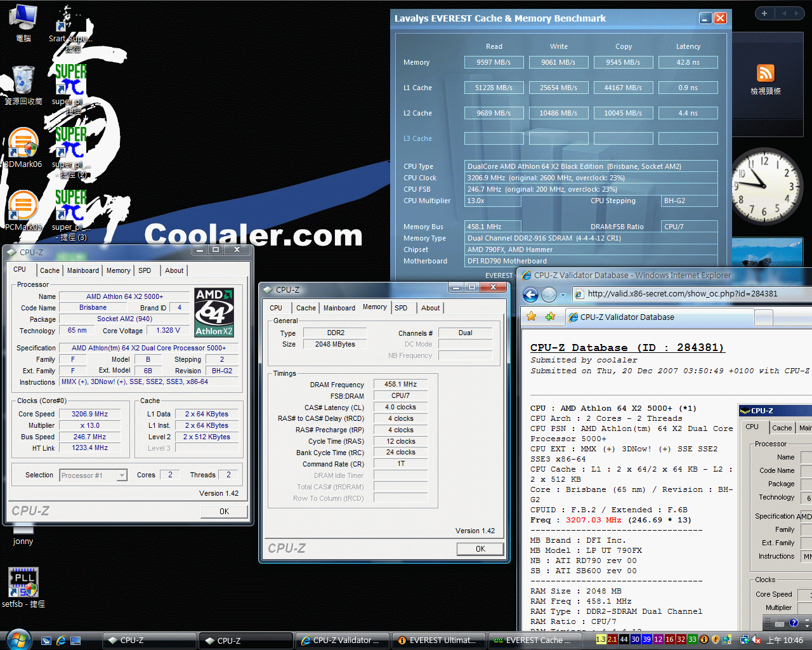The width and height of the screenshot is (812, 650).
Task: Click the red 3207.03 MHz frequency text
Action: [593, 520]
